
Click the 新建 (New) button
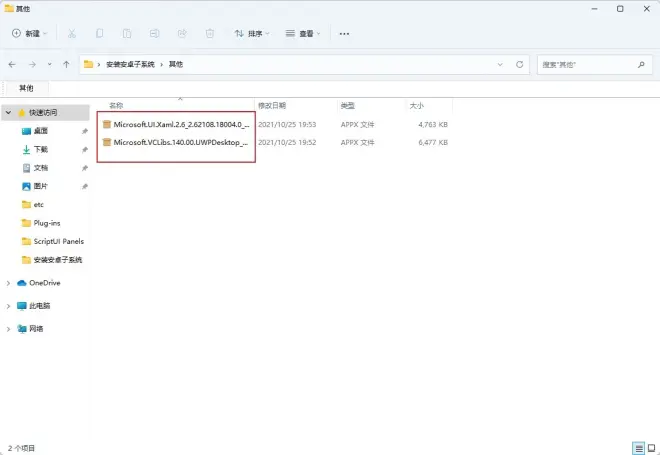[29, 33]
